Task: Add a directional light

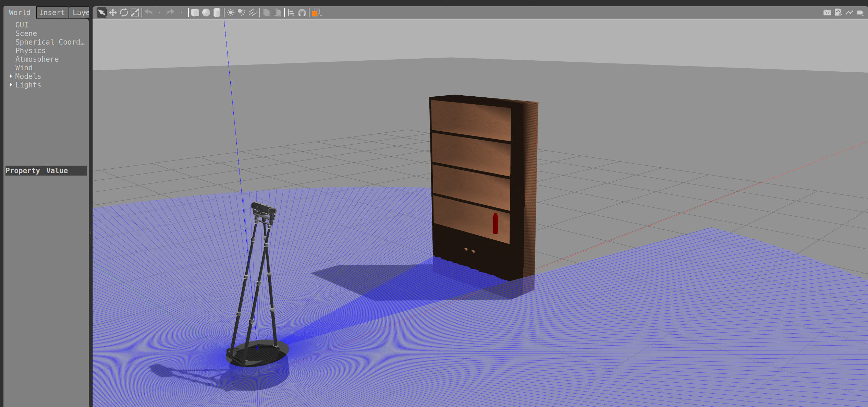Action: click(253, 13)
